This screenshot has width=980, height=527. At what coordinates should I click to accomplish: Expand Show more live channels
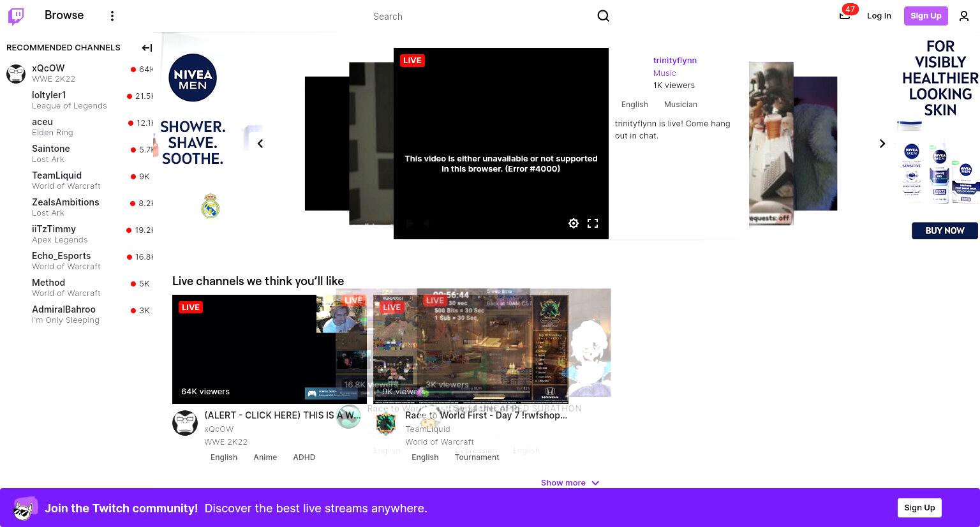pyautogui.click(x=570, y=483)
